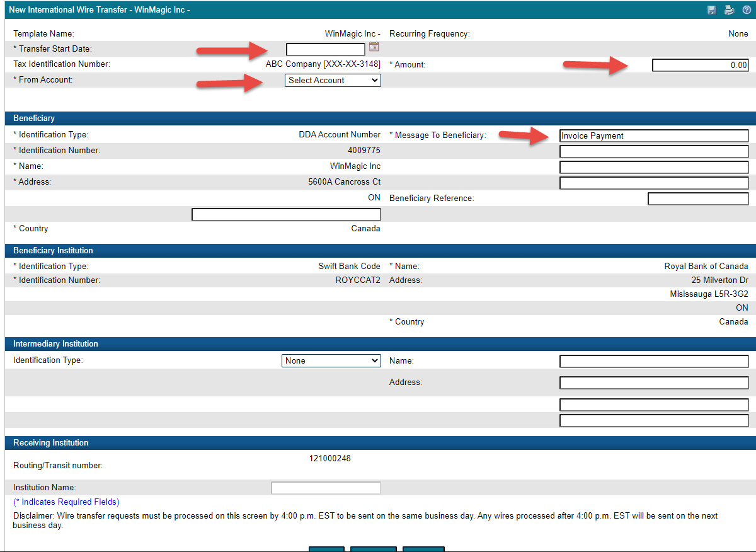Click the Invoice Payment message field
This screenshot has height=552, width=756.
pos(654,135)
